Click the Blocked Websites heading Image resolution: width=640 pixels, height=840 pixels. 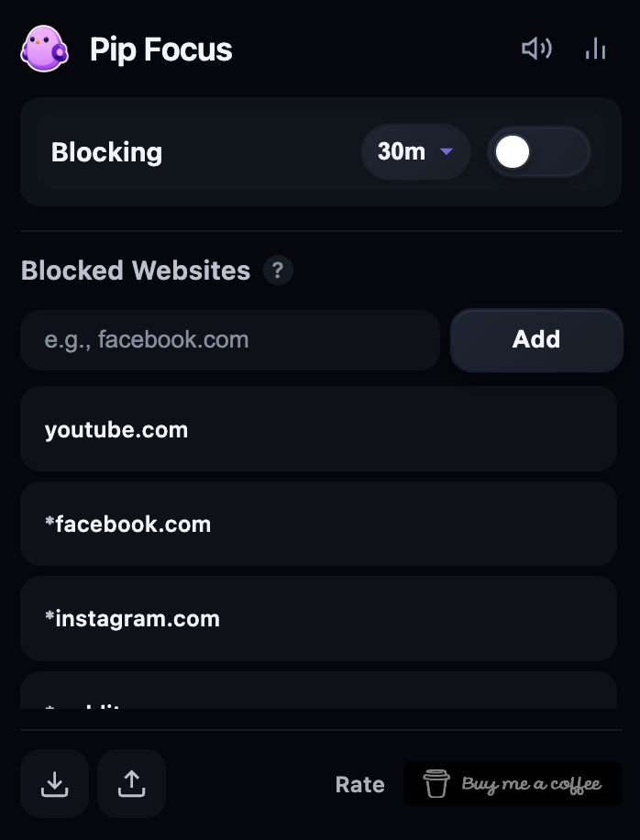point(136,271)
